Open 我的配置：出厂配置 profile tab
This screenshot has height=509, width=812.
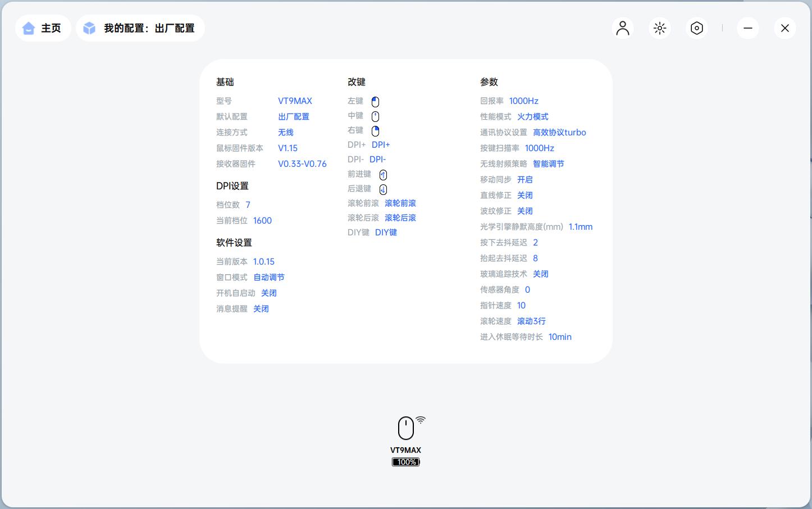coord(140,28)
